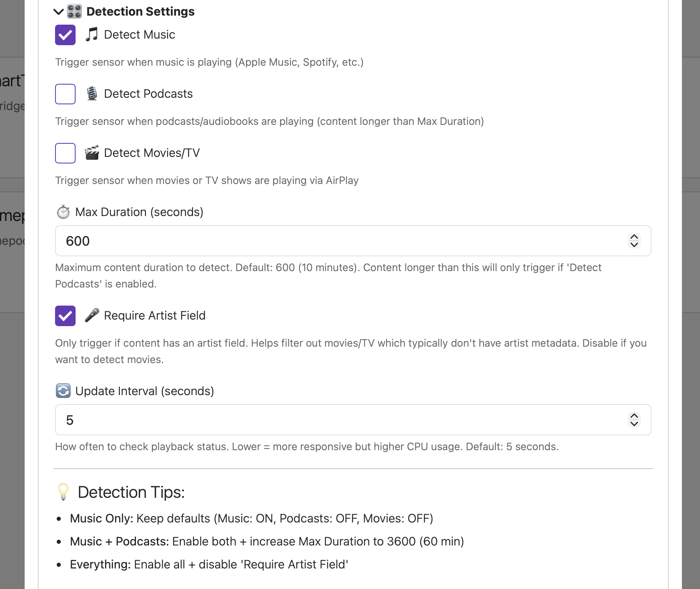Uncheck Require Artist Field
The image size is (700, 589).
[65, 315]
